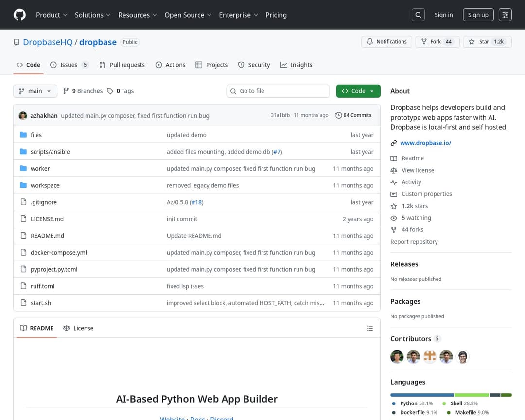Open the README outline list icon
The width and height of the screenshot is (525, 420).
point(370,328)
